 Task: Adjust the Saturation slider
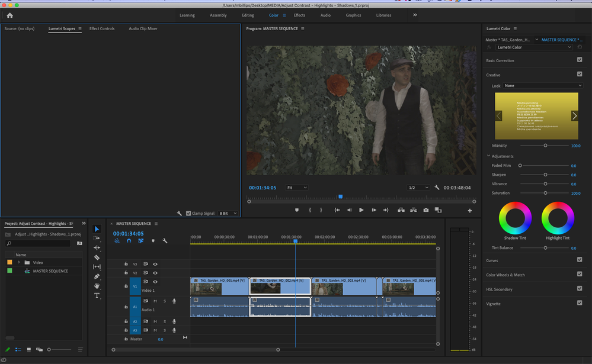point(545,193)
